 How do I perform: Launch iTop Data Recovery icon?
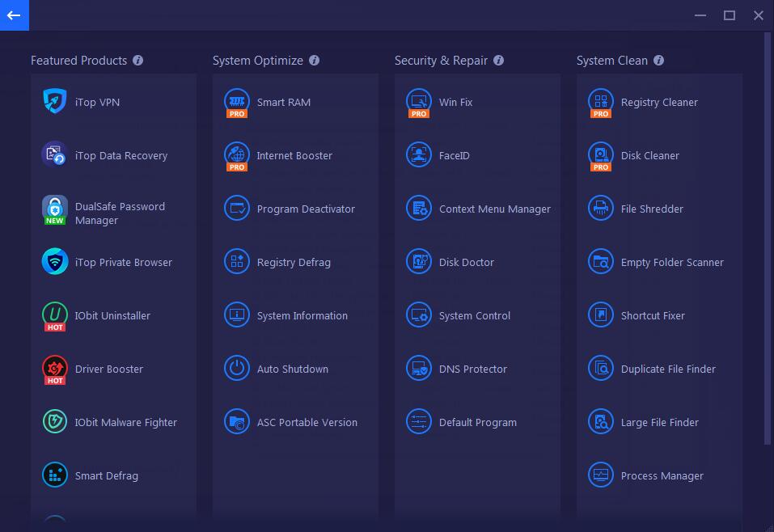click(x=55, y=155)
